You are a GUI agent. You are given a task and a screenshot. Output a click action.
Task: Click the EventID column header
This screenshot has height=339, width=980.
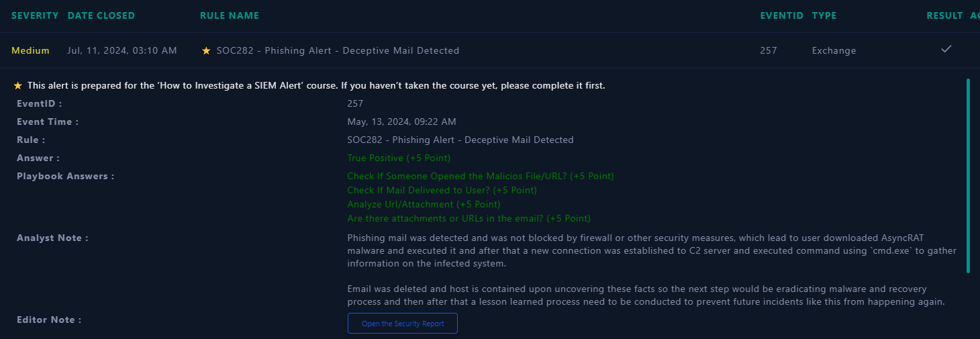[x=782, y=15]
